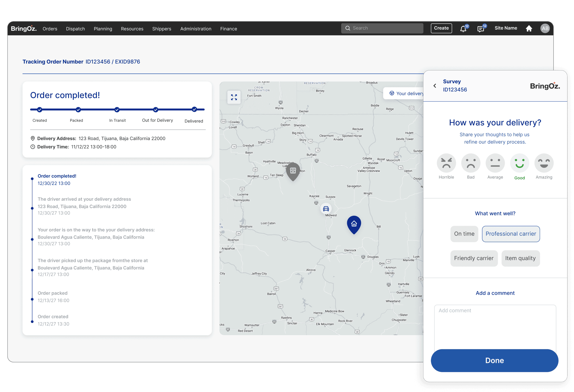Click order ID123456 / EXID9876 text
This screenshot has height=392, width=574.
(113, 62)
